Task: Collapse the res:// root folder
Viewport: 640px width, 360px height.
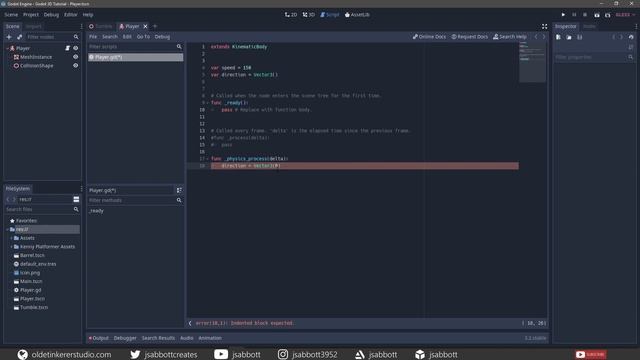Action: click(7, 229)
